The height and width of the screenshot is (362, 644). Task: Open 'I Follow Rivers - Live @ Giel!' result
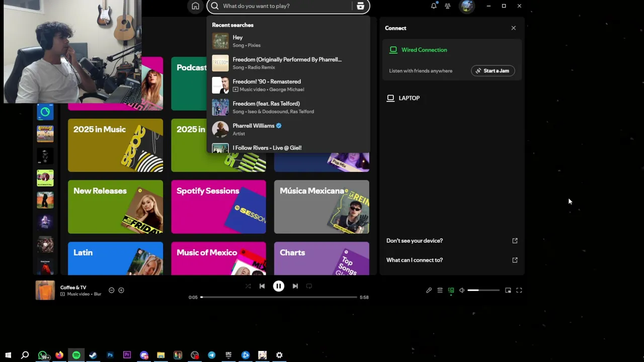click(288, 148)
